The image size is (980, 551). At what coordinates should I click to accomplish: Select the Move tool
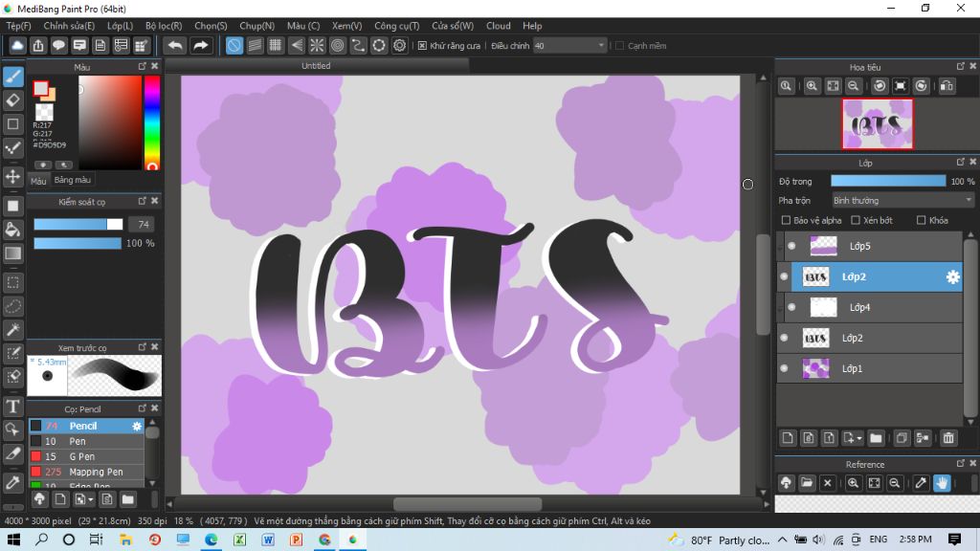(x=13, y=177)
